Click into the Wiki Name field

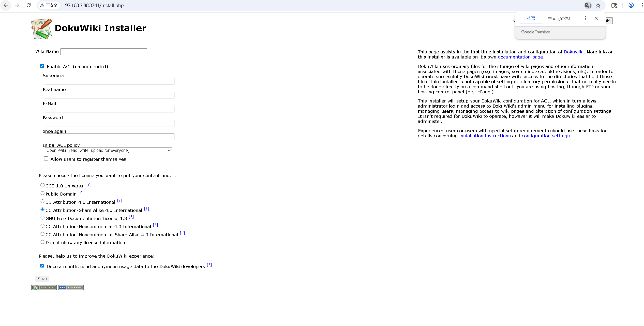coord(104,52)
